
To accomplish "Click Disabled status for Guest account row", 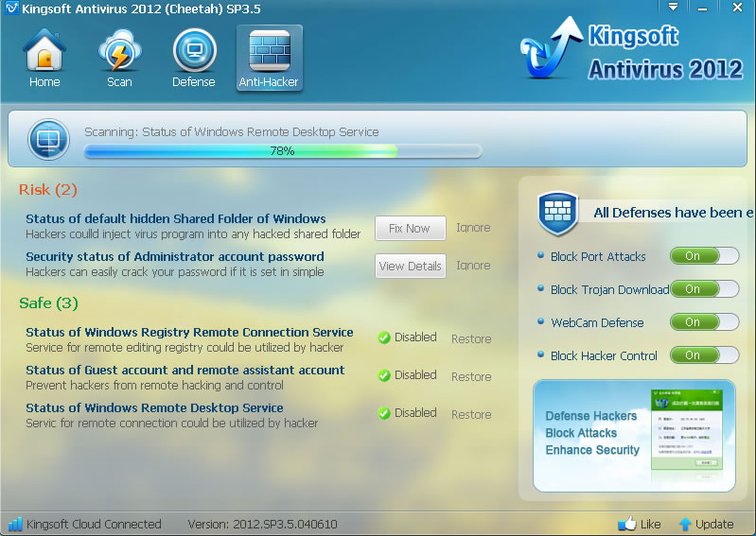I will pos(415,374).
